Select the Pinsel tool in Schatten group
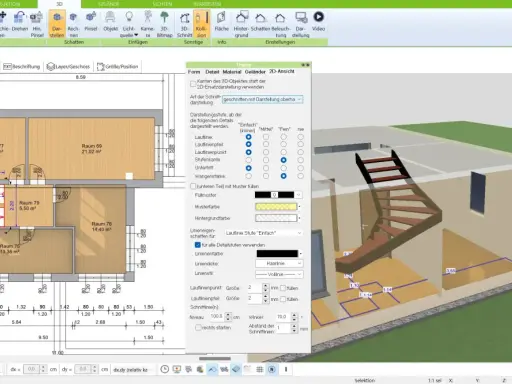This screenshot has width=512, height=384. coord(90,22)
